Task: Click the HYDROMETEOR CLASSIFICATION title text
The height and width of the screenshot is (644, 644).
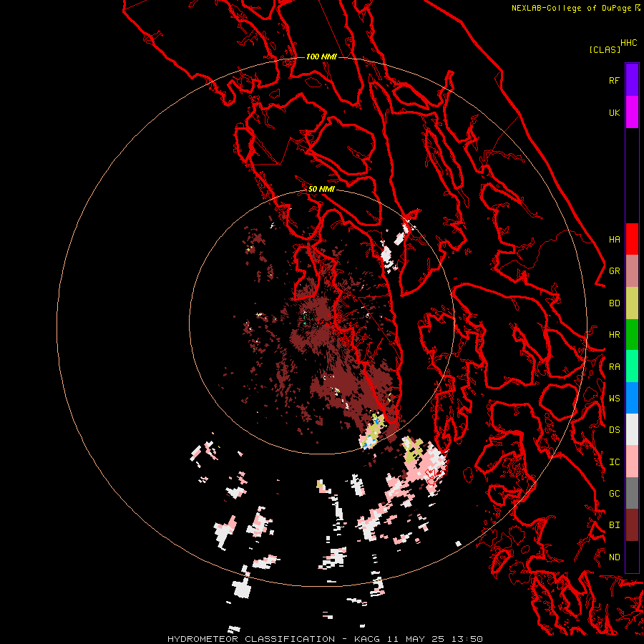Action: [251, 639]
